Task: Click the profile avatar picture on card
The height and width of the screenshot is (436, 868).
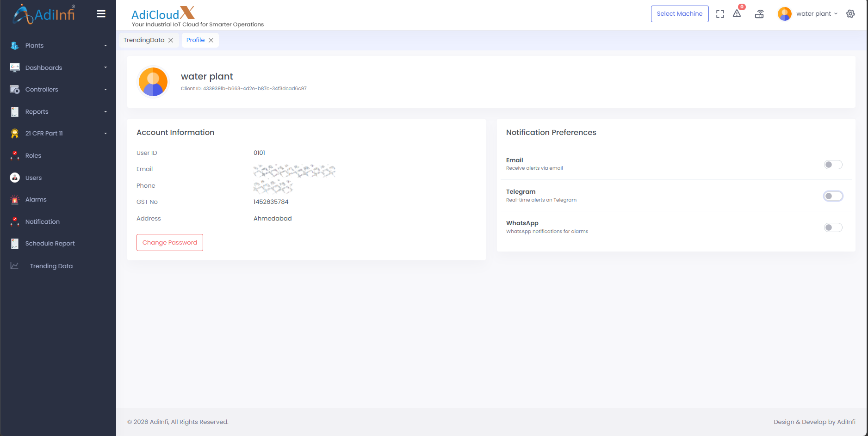Action: [x=153, y=82]
